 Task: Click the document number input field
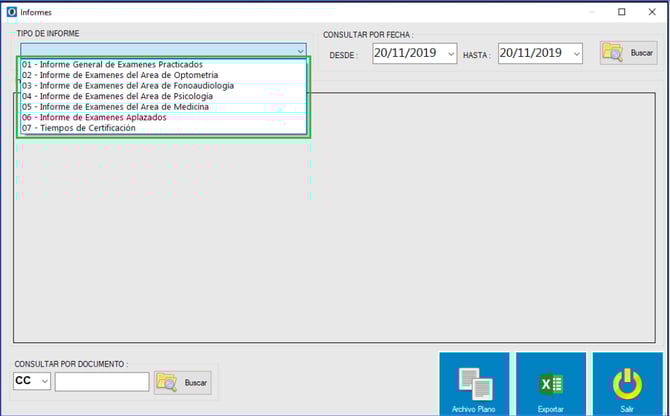102,381
